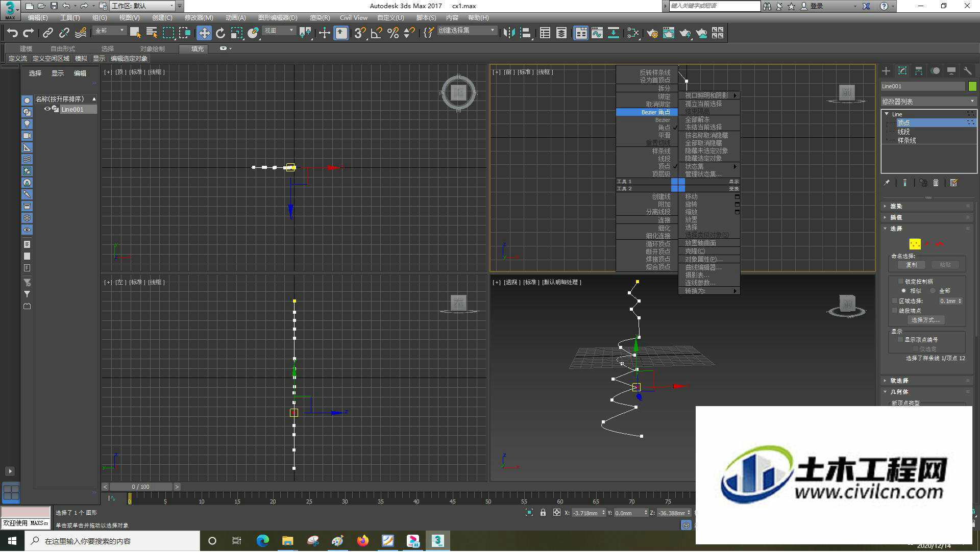This screenshot has height=552, width=980.
Task: Open the 全部 selection filter dropdown
Action: click(x=109, y=31)
